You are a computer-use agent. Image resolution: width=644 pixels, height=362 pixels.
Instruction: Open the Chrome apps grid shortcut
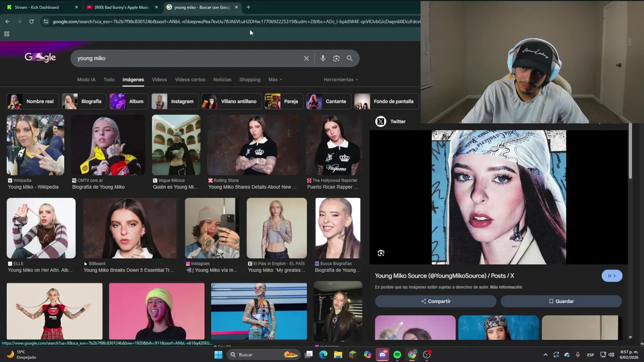(7, 34)
